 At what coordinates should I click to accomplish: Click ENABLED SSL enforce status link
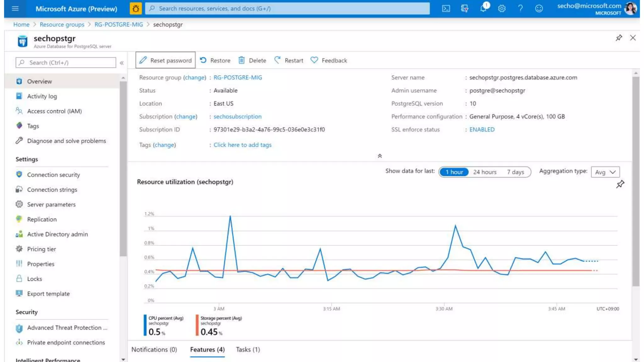482,129
